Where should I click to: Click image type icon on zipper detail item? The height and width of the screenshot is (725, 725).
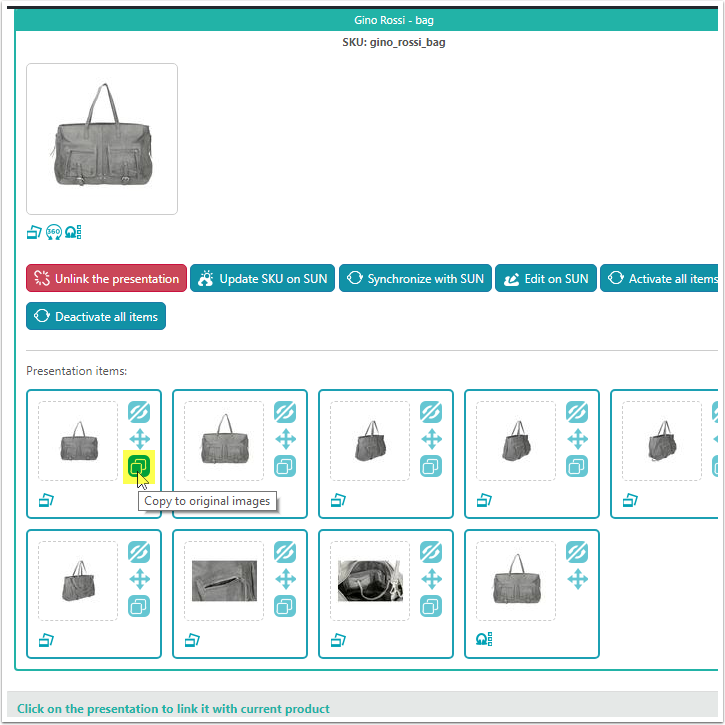click(192, 640)
